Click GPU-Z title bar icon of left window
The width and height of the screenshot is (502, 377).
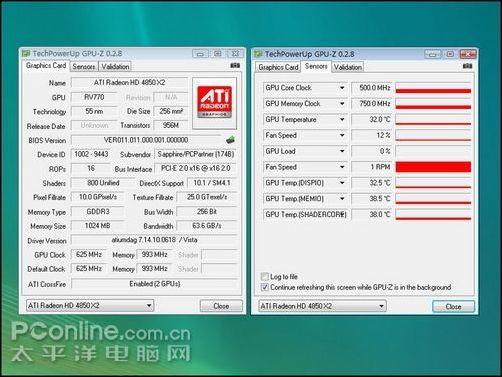pos(26,53)
